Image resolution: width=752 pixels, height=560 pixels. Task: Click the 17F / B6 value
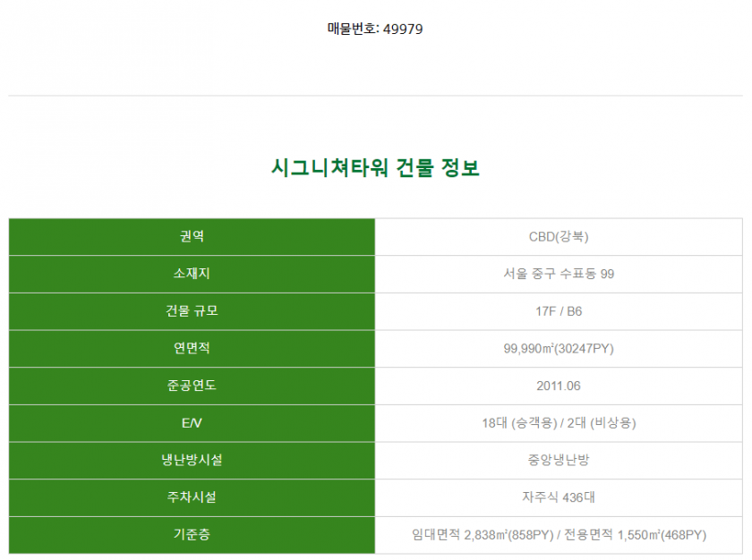(559, 311)
